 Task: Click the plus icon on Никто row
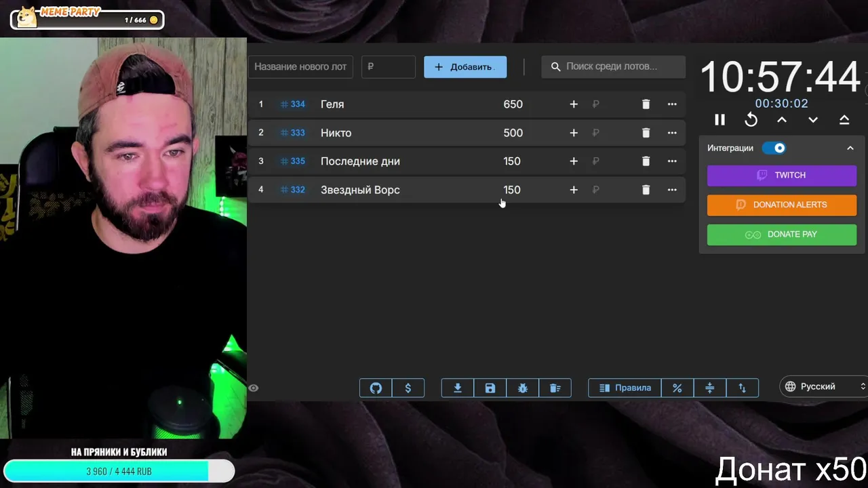coord(574,133)
